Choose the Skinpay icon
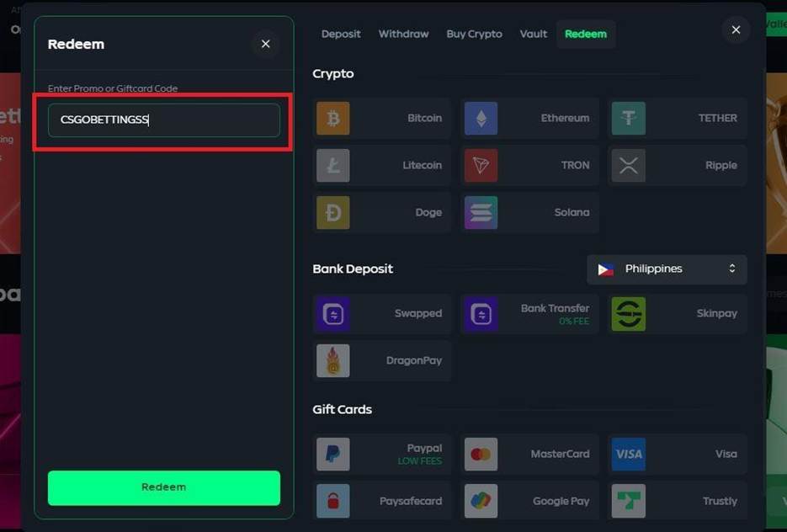 pos(629,314)
